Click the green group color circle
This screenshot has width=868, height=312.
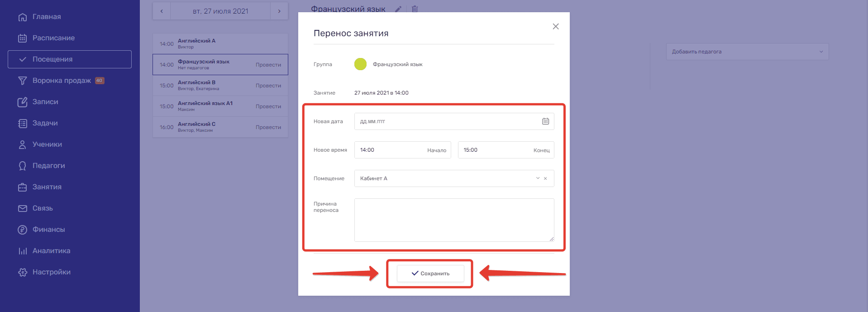coord(360,64)
